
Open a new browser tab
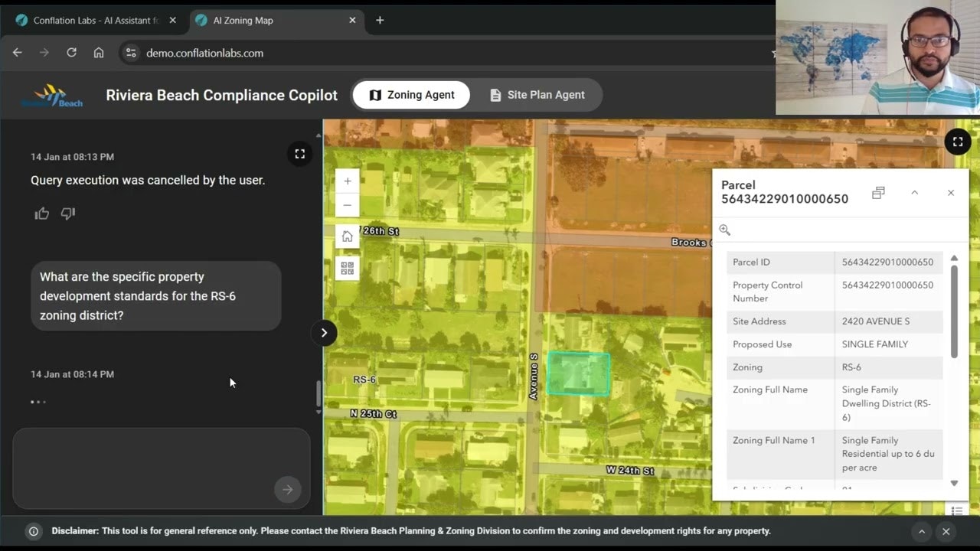click(380, 21)
